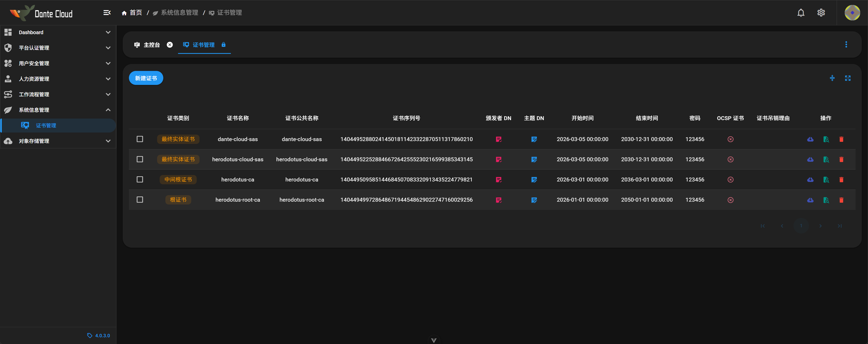View details of herodotus-ca certificate
Screen dimensions: 868x344
pos(826,180)
